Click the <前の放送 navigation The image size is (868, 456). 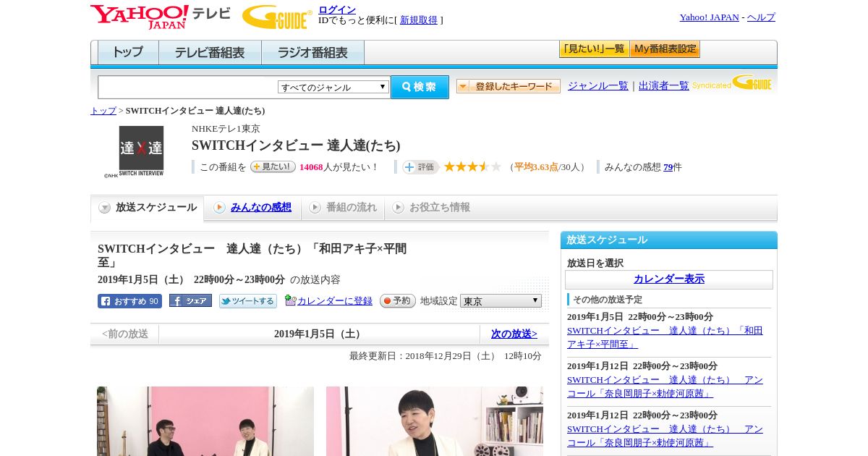125,334
